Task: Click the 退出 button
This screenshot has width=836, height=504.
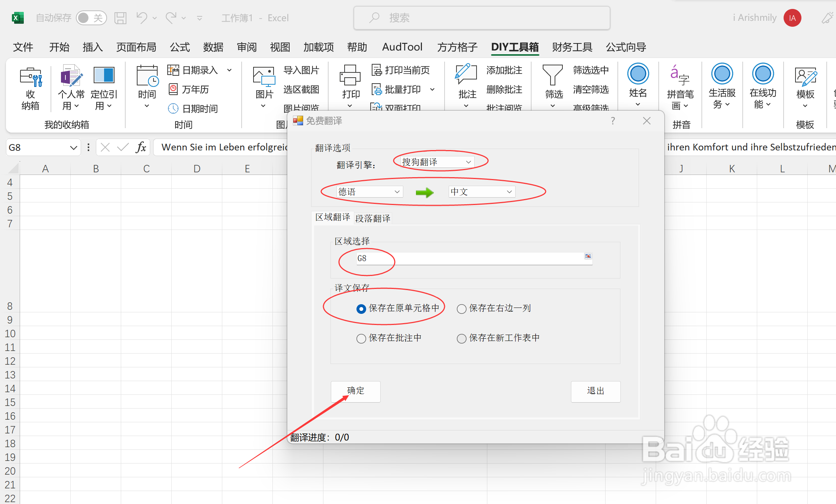Action: point(595,391)
